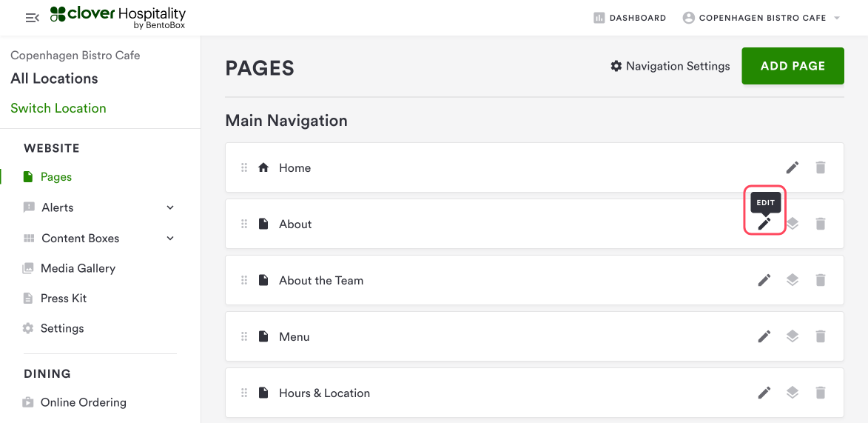Click the Switch Location link
Viewport: 868px width, 423px height.
[58, 108]
